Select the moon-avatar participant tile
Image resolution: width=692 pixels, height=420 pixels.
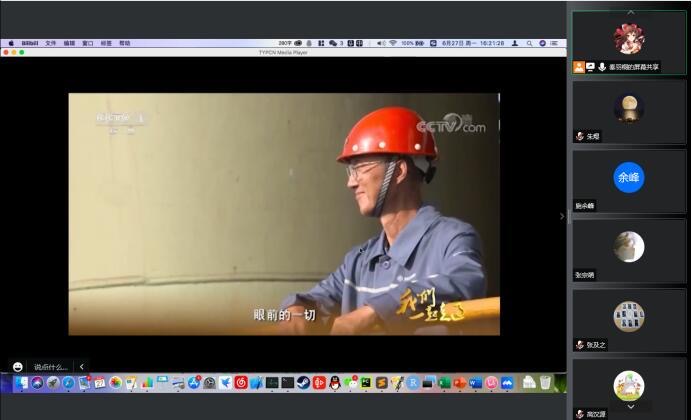[x=629, y=112]
